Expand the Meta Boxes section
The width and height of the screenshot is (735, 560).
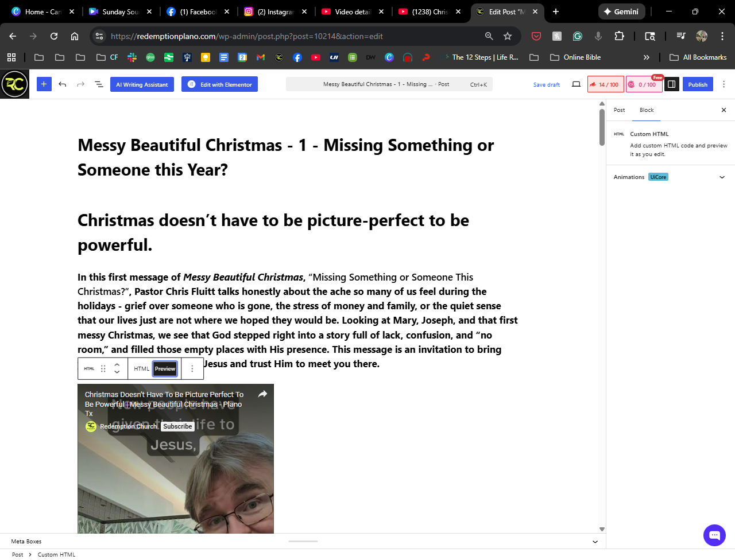pyautogui.click(x=595, y=542)
